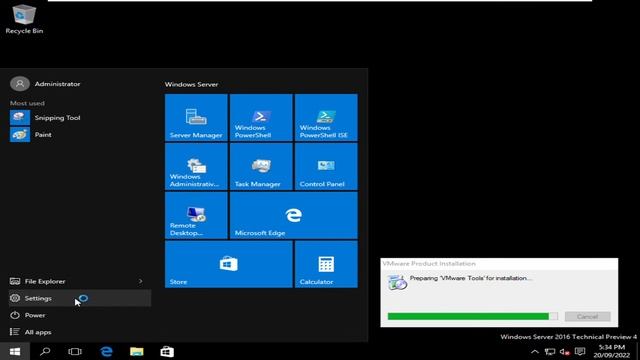Click the VMware Product Installation title bar
640x360 pixels.
tap(499, 264)
